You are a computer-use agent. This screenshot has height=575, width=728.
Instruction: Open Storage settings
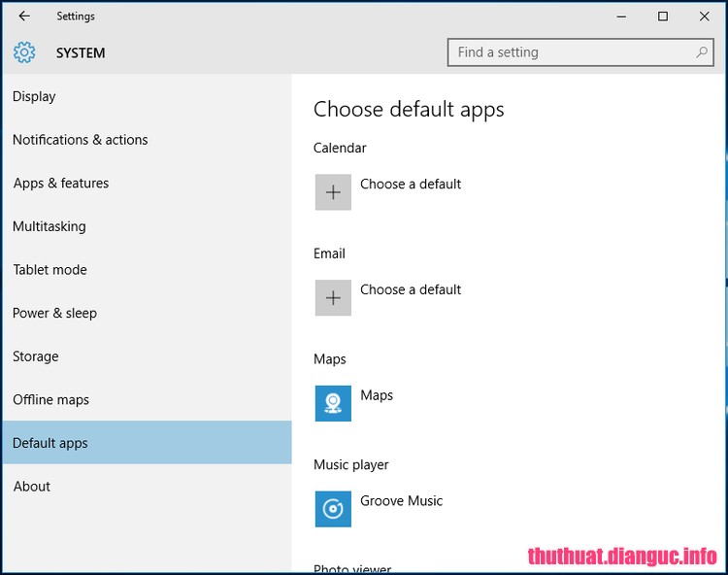coord(148,356)
